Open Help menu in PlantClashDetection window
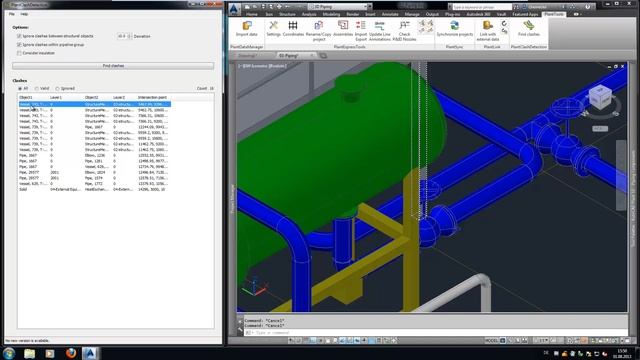This screenshot has width=640, height=360. point(24,14)
